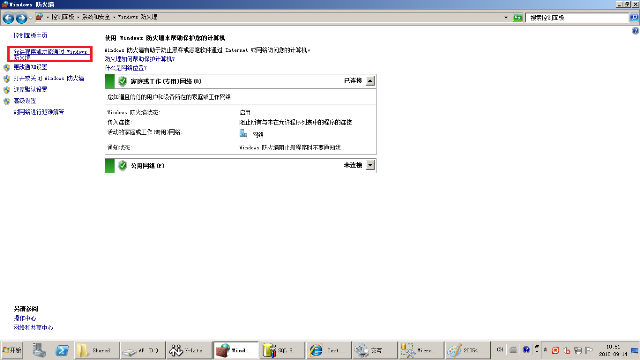
Task: Open 对网络进行疑难解答 sidebar link
Action: (39, 112)
